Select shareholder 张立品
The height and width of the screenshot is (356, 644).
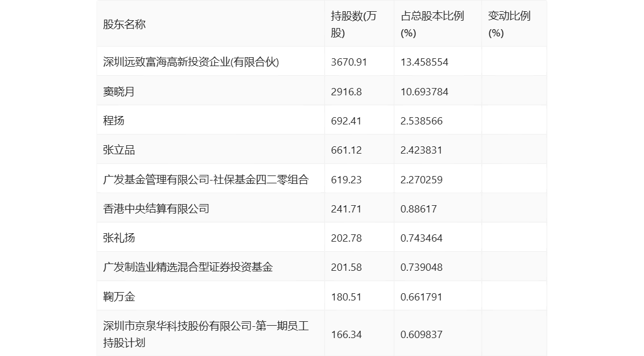pyautogui.click(x=119, y=150)
